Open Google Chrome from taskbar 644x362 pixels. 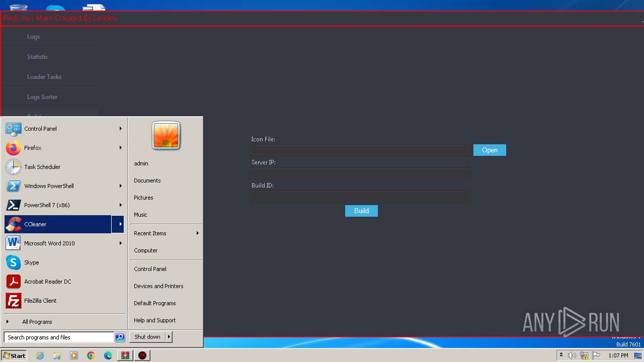(x=91, y=355)
